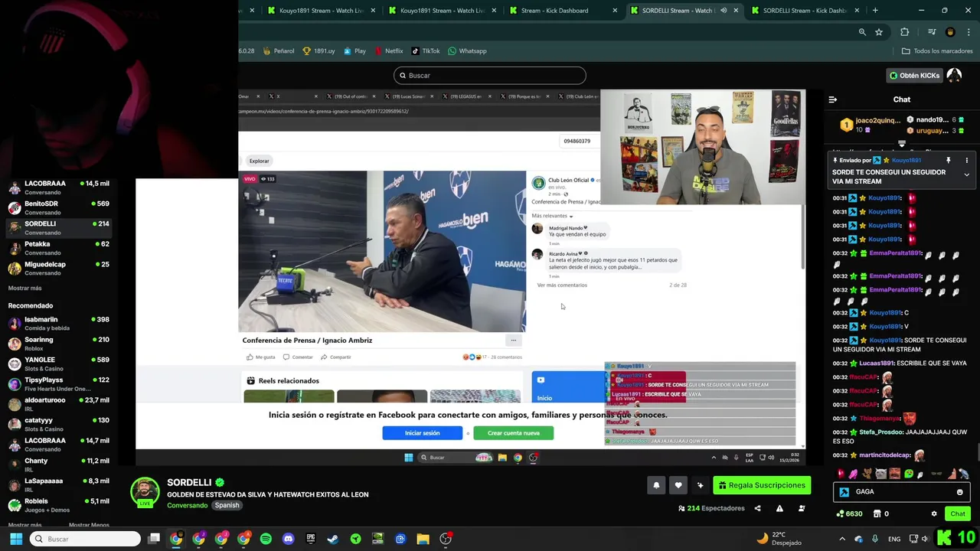Open Discord from the taskbar
Screen dimensions: 980x551
click(x=288, y=539)
